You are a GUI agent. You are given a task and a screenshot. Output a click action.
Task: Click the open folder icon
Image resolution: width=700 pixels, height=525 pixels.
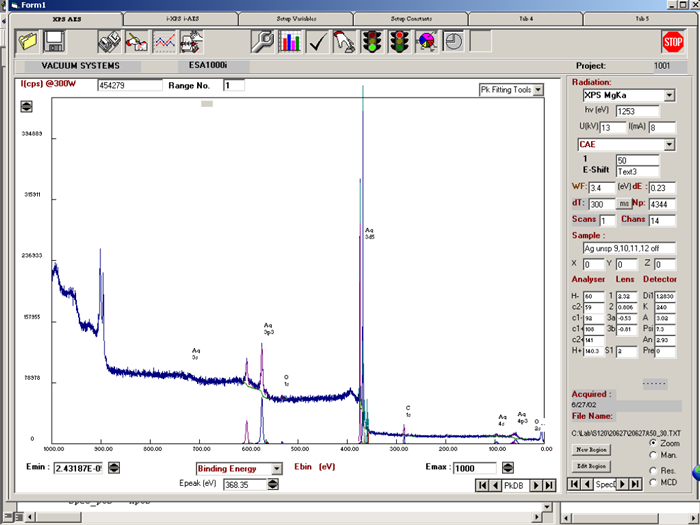point(27,41)
